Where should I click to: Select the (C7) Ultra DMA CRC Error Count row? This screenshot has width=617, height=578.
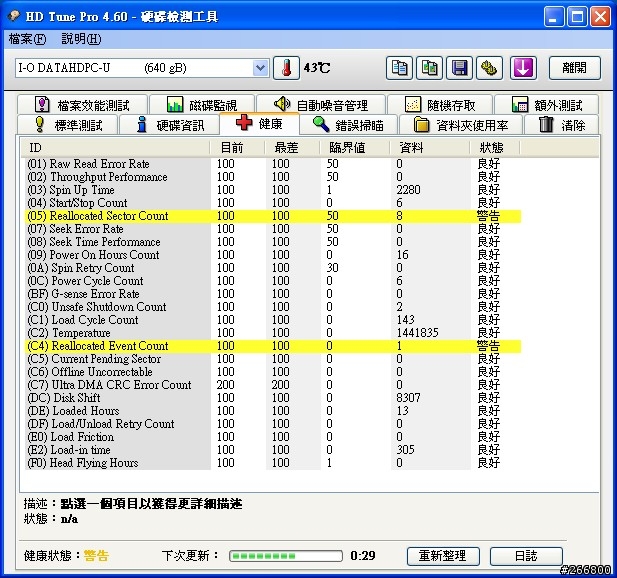click(x=273, y=384)
